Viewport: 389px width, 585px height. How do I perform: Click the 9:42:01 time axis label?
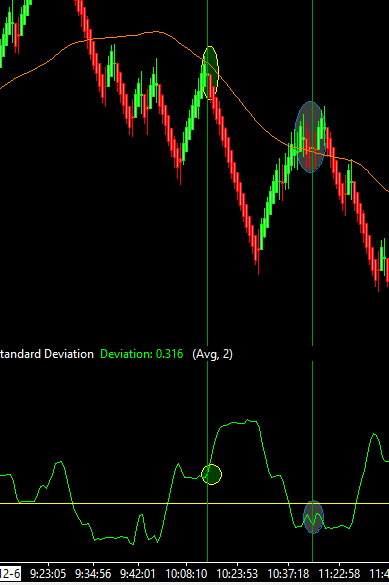pos(137,574)
